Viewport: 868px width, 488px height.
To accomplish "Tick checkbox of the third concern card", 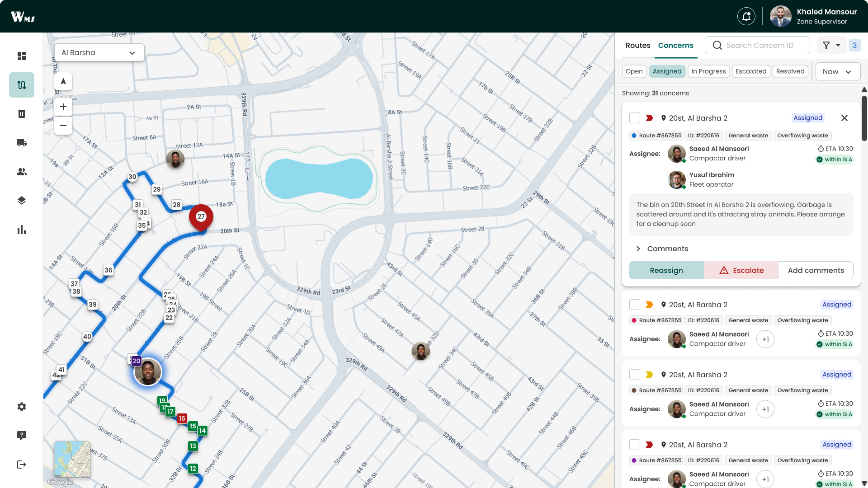I will coord(635,375).
